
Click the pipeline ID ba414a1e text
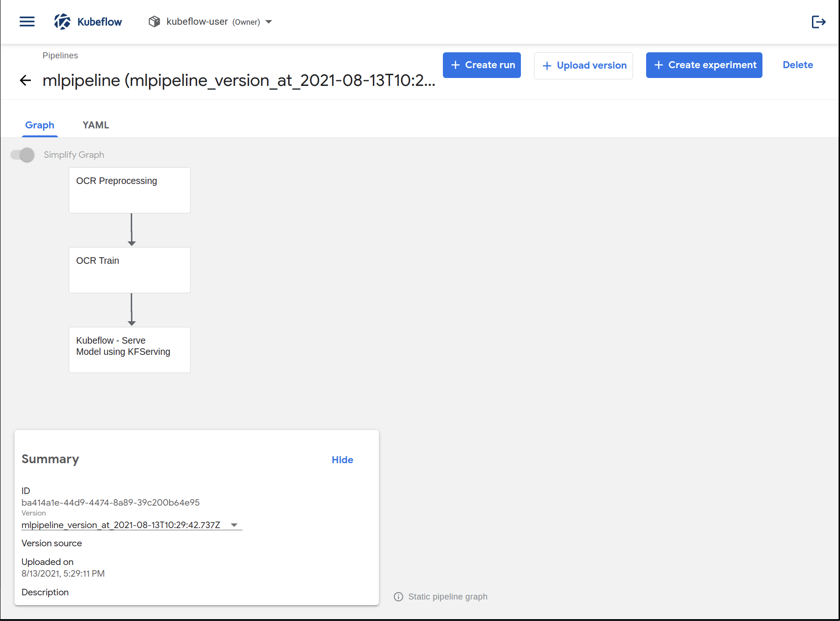pos(111,502)
